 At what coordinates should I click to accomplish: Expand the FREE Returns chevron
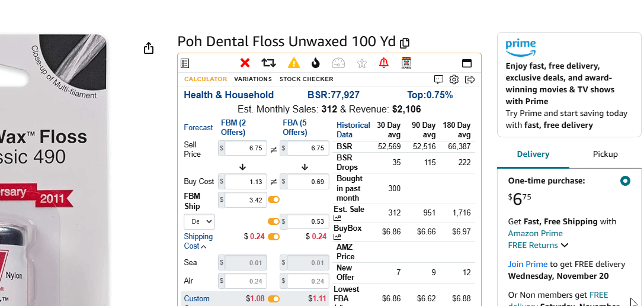565,245
